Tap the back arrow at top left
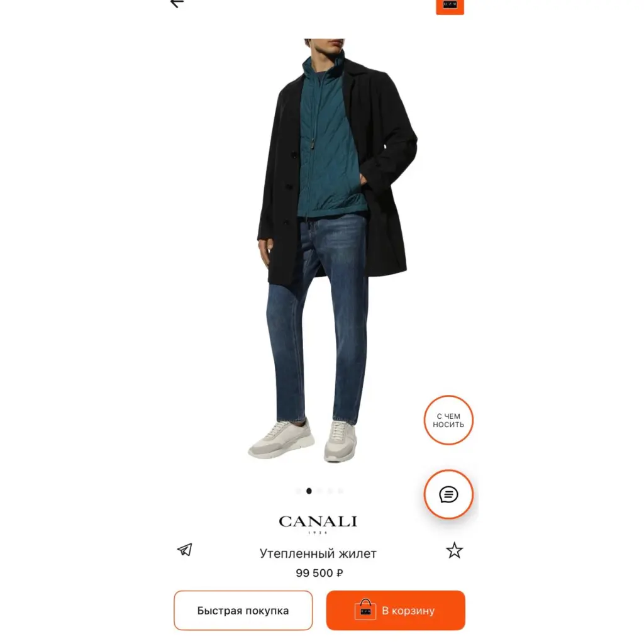 tap(177, 4)
